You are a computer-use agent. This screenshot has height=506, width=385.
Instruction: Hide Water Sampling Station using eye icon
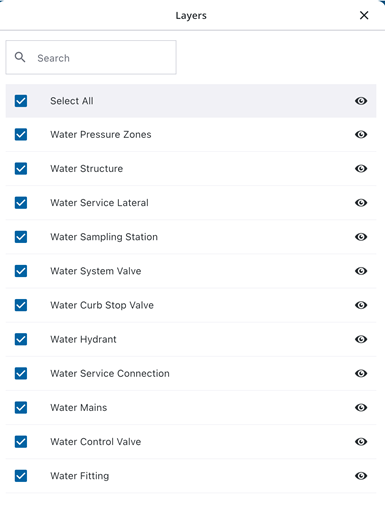[x=361, y=237]
